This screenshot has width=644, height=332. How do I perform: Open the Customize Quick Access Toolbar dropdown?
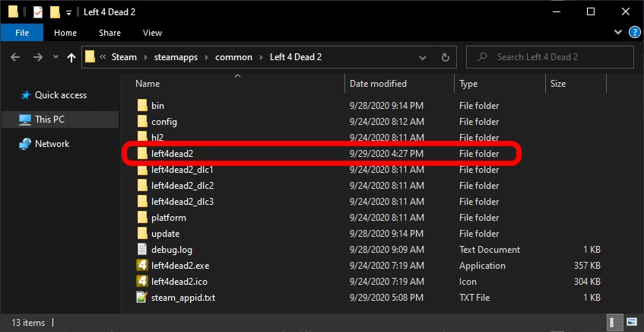click(x=69, y=12)
